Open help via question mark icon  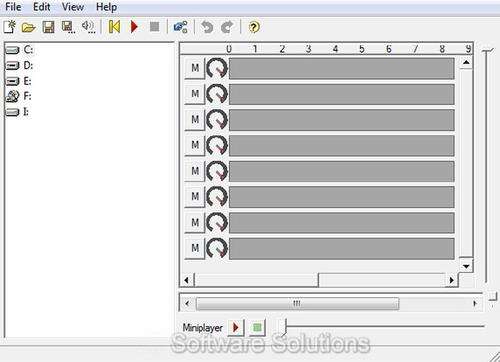pyautogui.click(x=254, y=27)
